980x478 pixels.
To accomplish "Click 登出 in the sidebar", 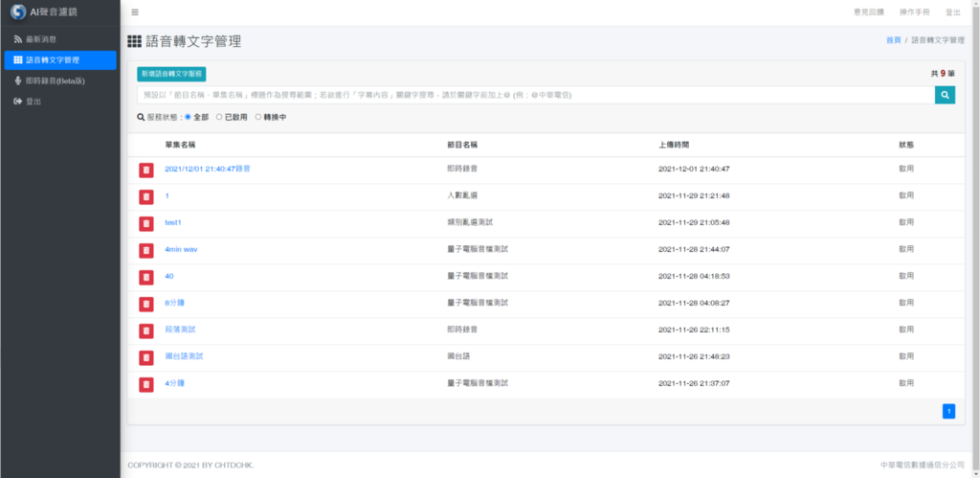I will point(60,102).
